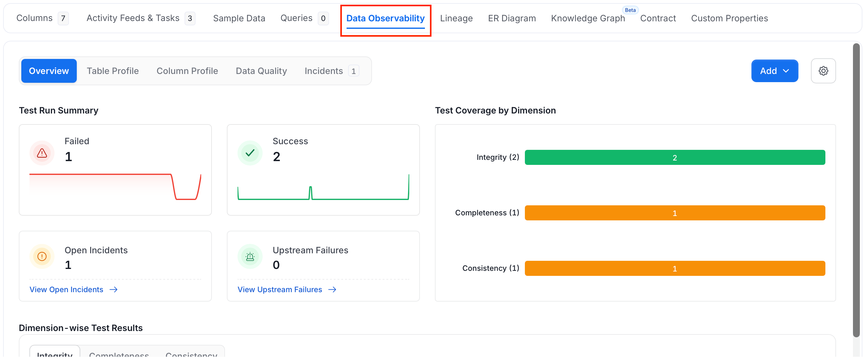This screenshot has height=363, width=868.
Task: Click the Success green trend chart
Action: click(x=323, y=187)
